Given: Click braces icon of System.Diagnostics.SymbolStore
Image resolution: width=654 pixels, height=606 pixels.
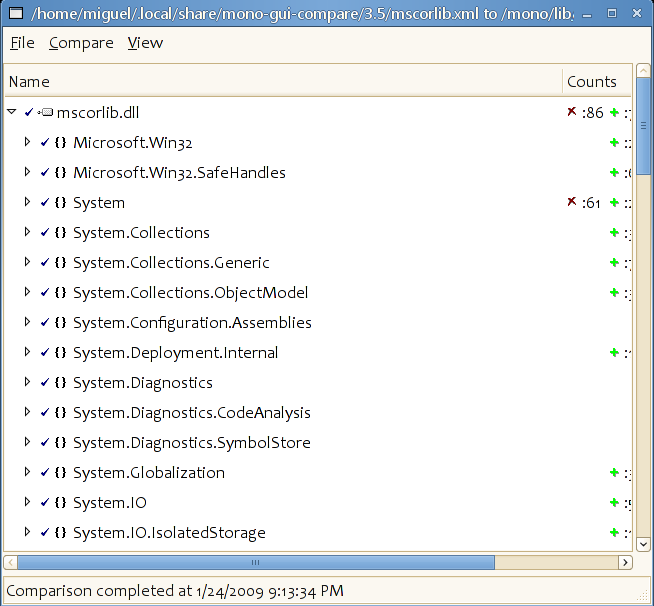Looking at the screenshot, I should point(60,443).
